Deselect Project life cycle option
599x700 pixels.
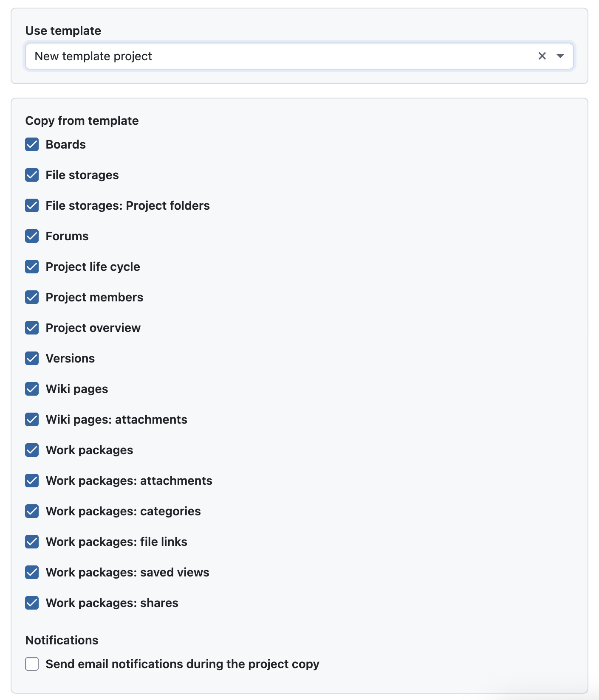pos(32,267)
